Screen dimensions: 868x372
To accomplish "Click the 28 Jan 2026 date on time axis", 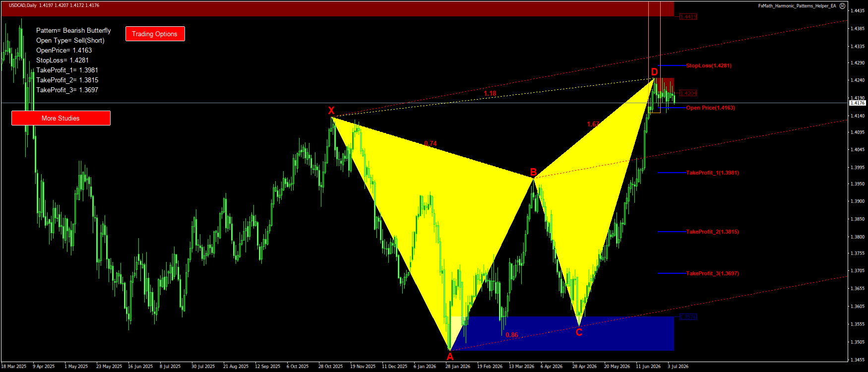I will [457, 367].
